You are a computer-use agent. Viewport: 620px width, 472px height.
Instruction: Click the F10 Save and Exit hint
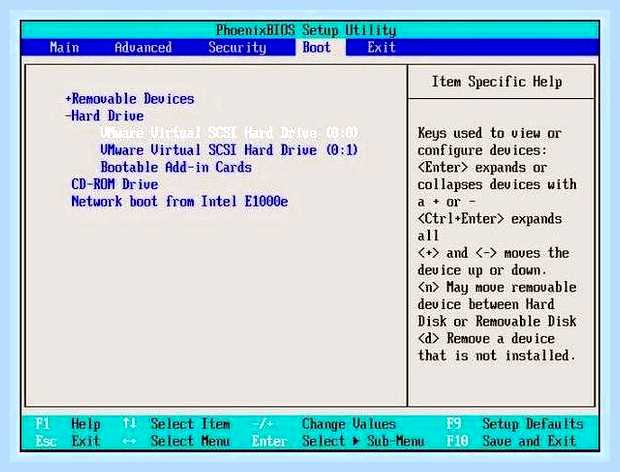click(x=511, y=441)
